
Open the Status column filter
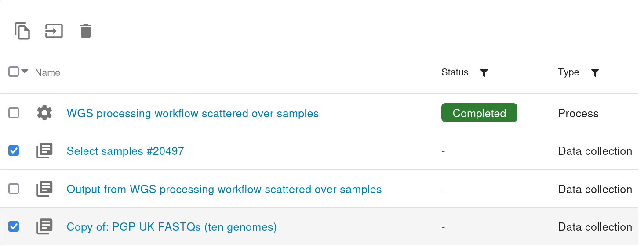point(484,73)
